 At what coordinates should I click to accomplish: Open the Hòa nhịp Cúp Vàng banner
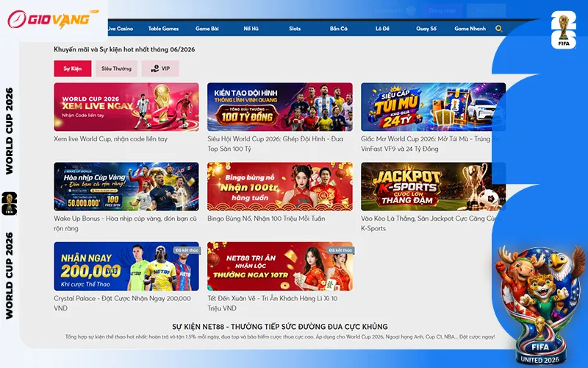point(126,187)
